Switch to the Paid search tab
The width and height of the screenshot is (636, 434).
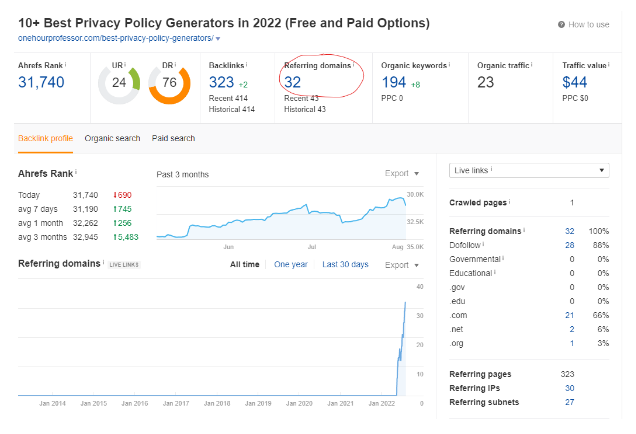point(174,138)
